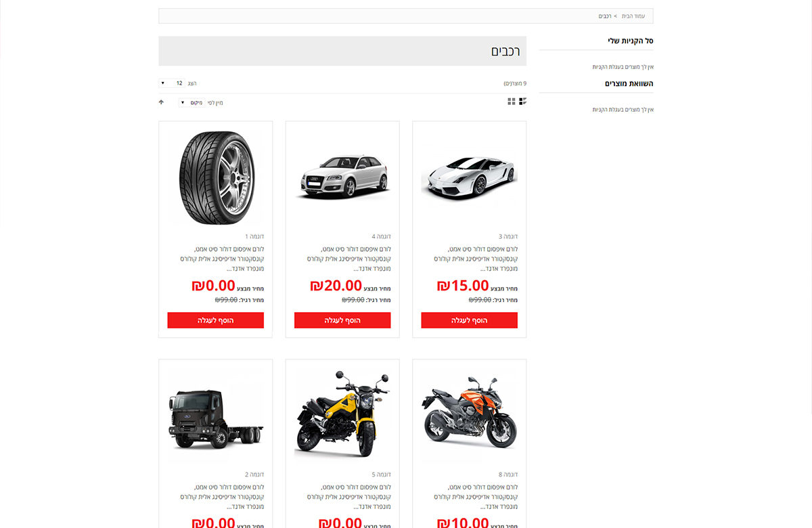Click the דוגמה 1 product title
Image resolution: width=812 pixels, height=528 pixels.
254,237
